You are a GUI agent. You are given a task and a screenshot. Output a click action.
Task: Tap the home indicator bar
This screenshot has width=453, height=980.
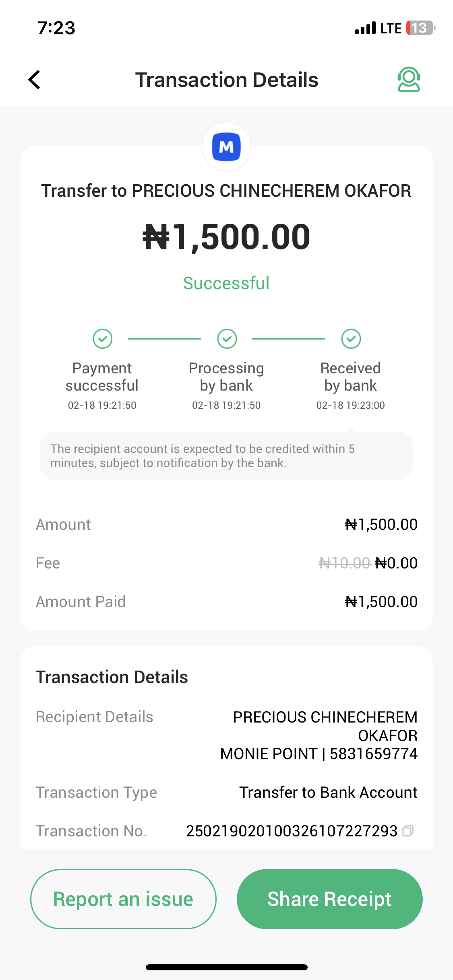coord(226,967)
